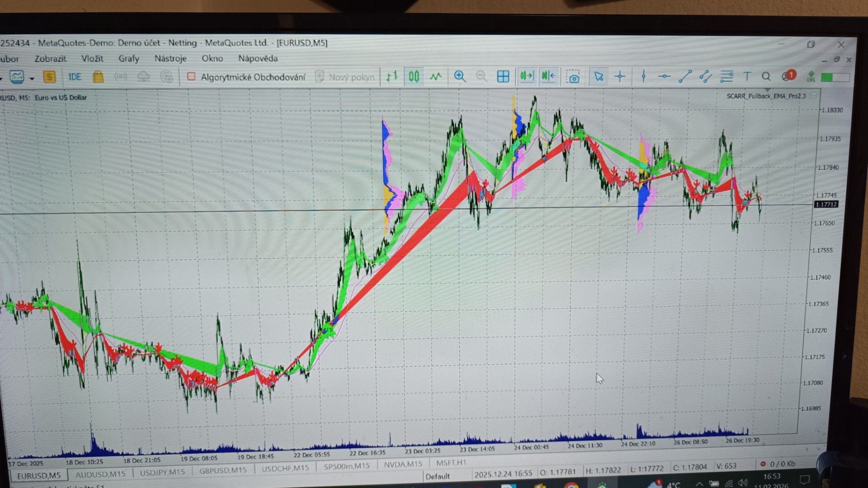
Task: Click the Nový pokyn button
Action: [346, 77]
